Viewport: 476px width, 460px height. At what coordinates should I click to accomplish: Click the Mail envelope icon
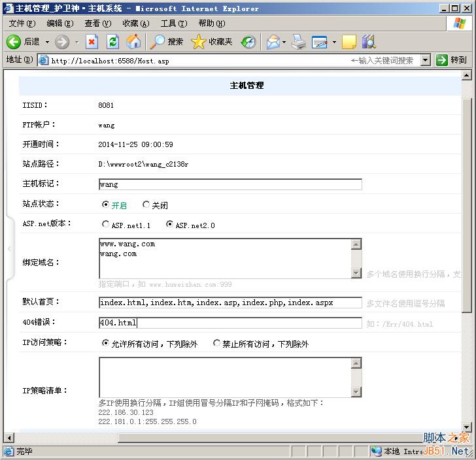point(273,42)
